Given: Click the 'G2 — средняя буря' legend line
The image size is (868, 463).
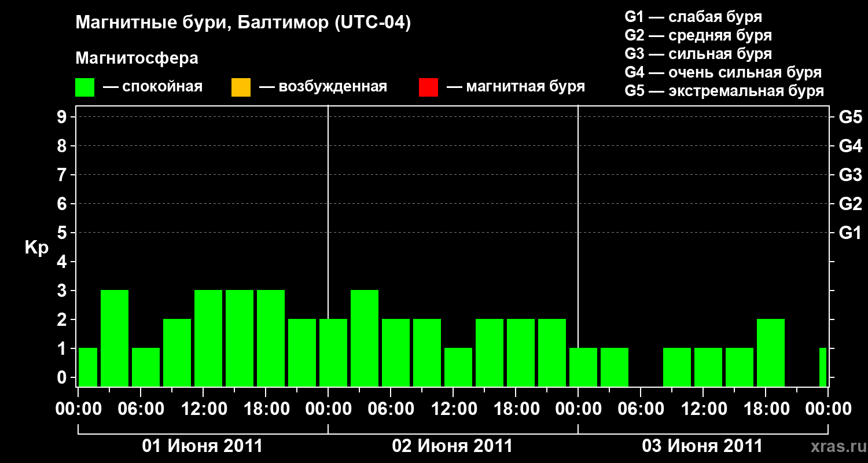Looking at the screenshot, I should point(698,35).
